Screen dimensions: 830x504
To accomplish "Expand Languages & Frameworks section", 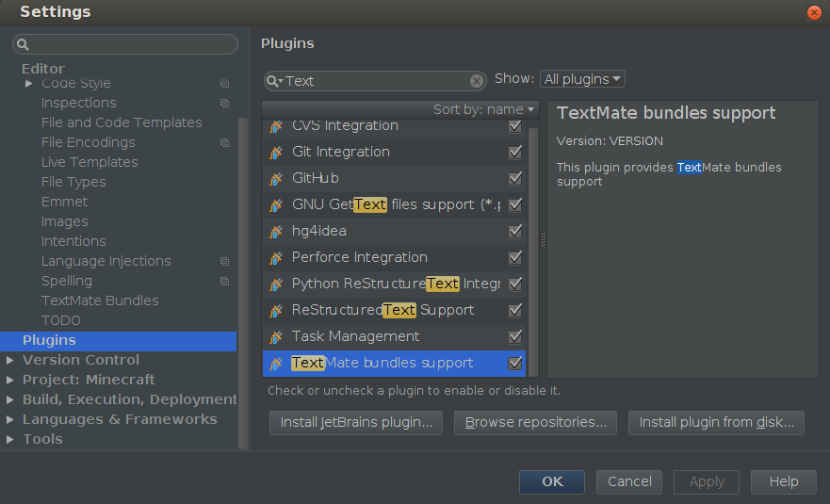I will coord(9,420).
